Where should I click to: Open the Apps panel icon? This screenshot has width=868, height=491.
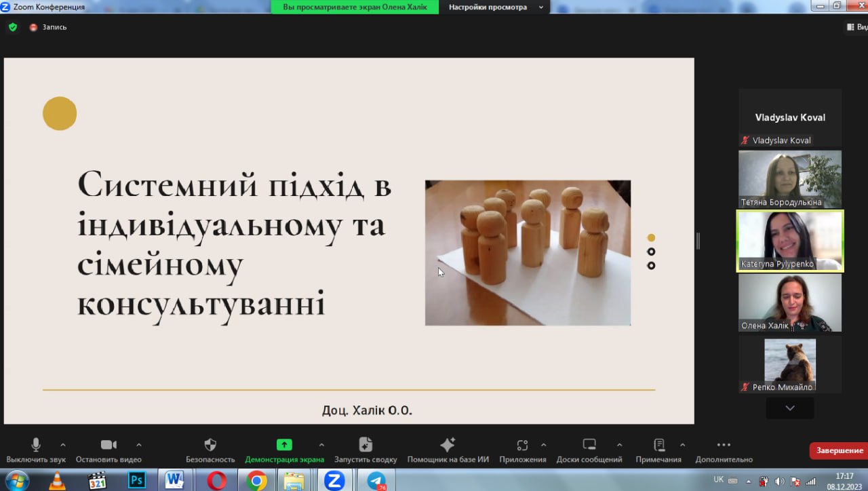(522, 445)
